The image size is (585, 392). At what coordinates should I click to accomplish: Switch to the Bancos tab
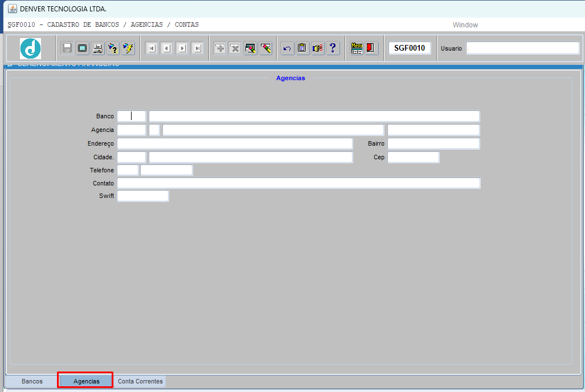[32, 381]
